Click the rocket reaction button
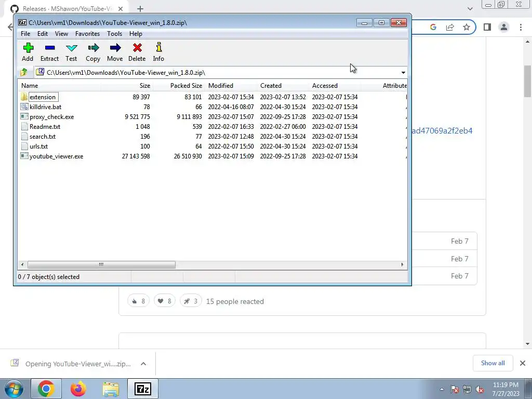532x399 pixels. [x=191, y=301]
